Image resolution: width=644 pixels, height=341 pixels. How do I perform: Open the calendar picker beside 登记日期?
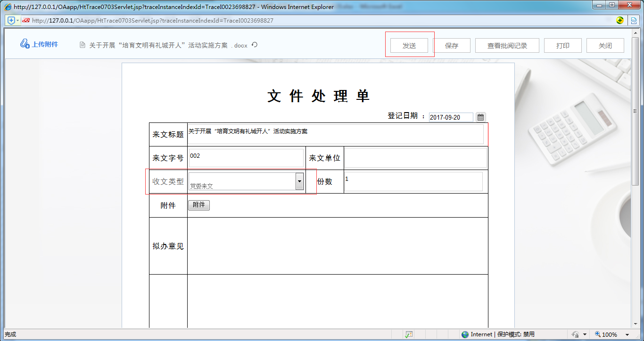480,117
